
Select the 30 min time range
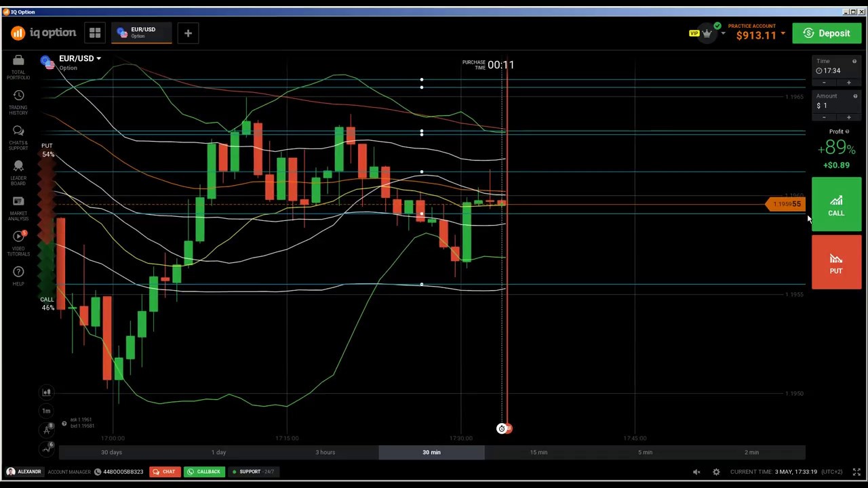(x=431, y=452)
